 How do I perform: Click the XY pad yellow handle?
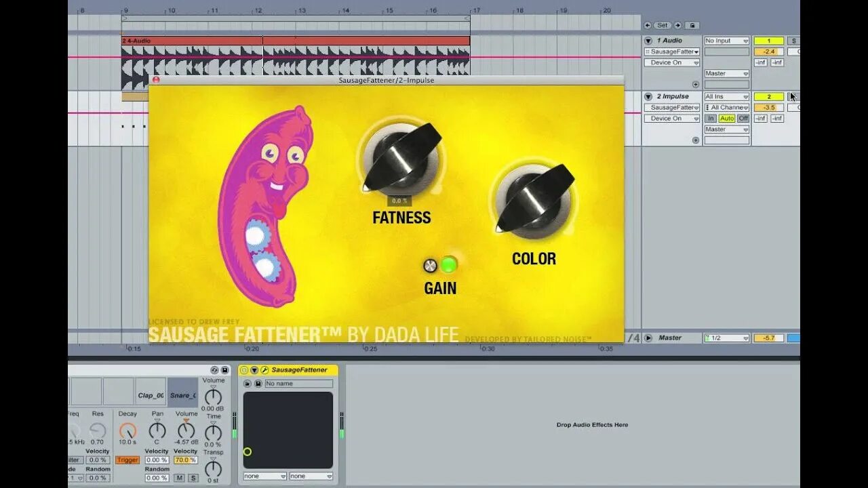coord(247,451)
